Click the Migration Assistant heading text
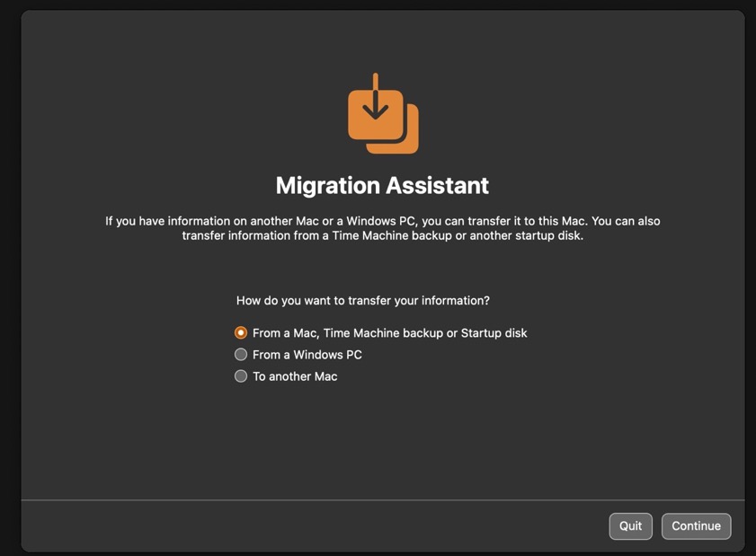This screenshot has width=756, height=556. [382, 186]
